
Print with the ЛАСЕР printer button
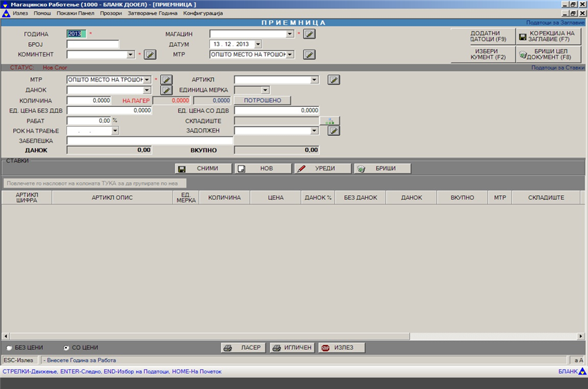(x=243, y=348)
